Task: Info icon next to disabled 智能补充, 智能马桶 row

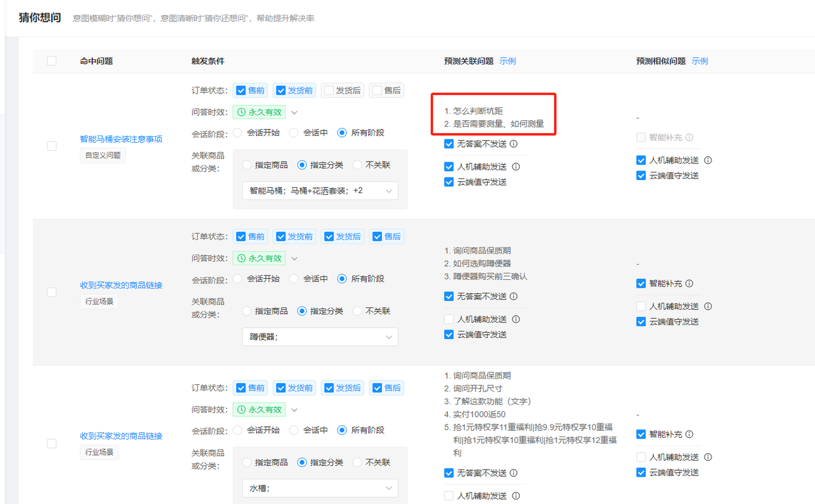Action: point(689,137)
